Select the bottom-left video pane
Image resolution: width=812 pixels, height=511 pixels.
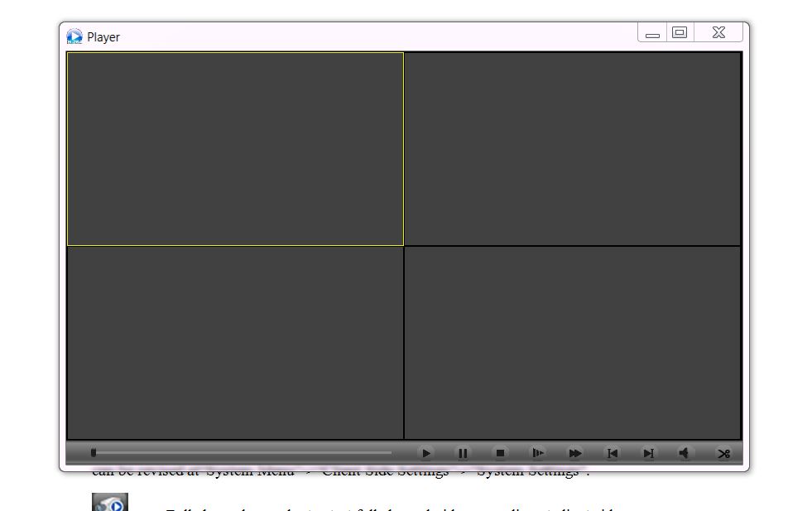(235, 343)
